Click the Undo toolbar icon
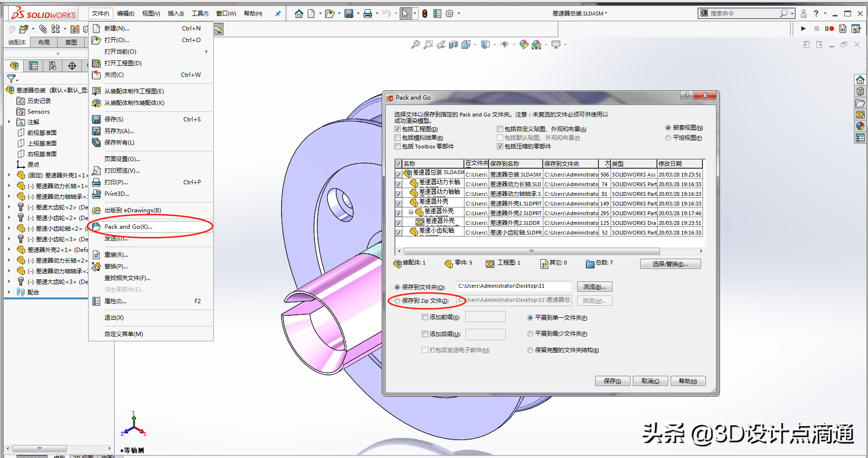Screen dimensions: 868x458 point(386,14)
